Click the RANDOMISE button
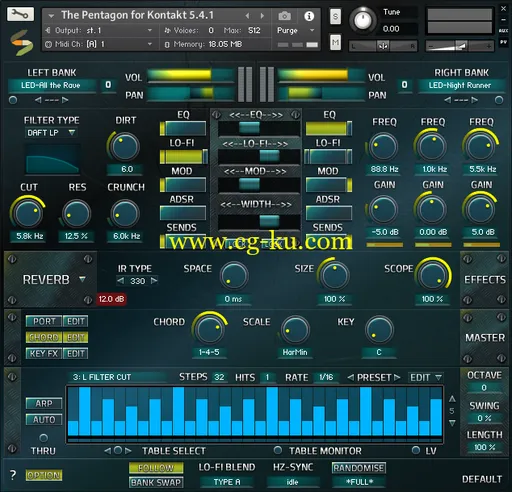Screen dimensions: 512x492 pos(359,468)
